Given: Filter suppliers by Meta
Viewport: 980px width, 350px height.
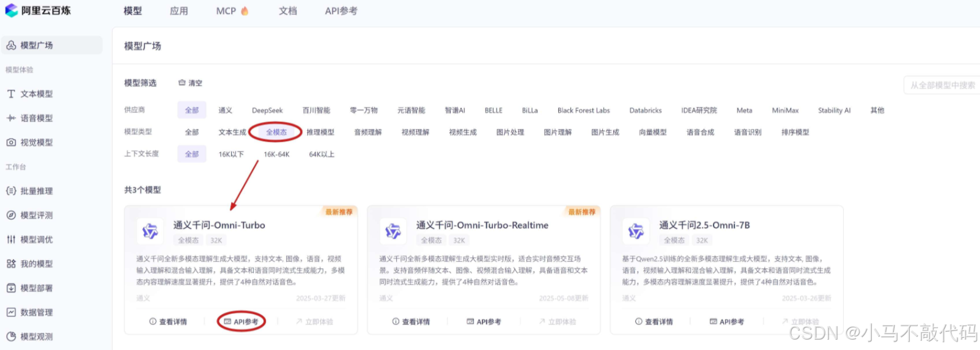Looking at the screenshot, I should point(744,111).
